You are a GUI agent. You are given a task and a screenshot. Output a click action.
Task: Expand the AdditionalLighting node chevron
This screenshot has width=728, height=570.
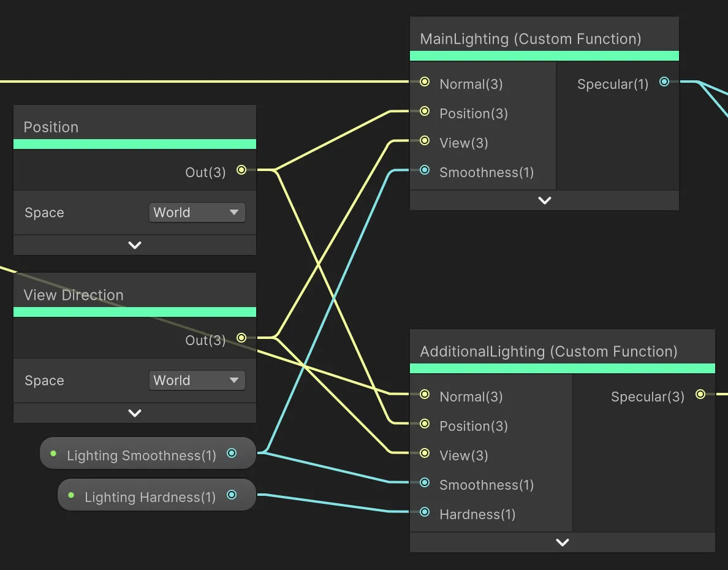pos(563,542)
